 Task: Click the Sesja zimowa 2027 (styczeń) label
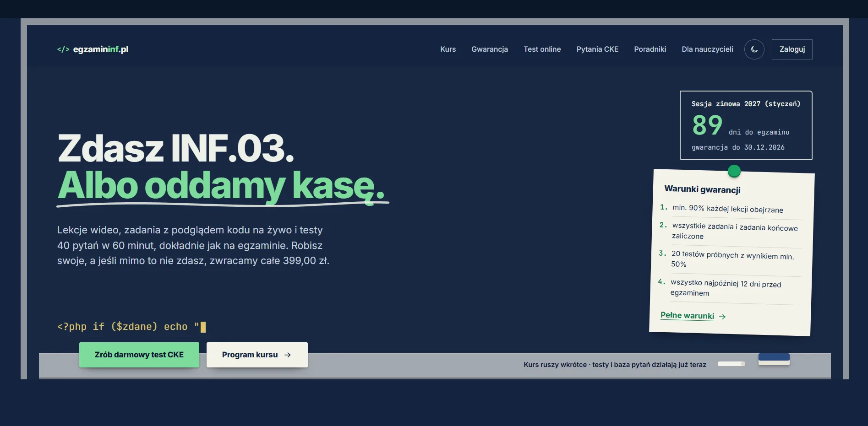pyautogui.click(x=746, y=104)
